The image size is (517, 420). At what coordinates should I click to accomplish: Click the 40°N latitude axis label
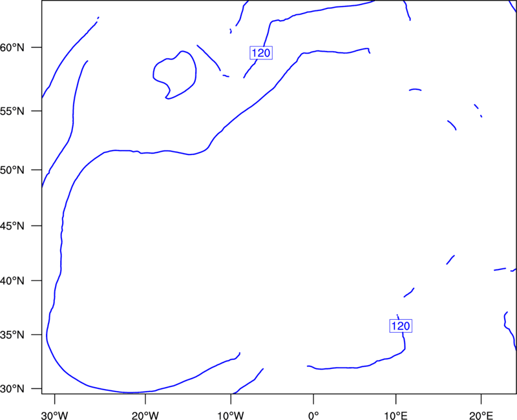[12, 281]
